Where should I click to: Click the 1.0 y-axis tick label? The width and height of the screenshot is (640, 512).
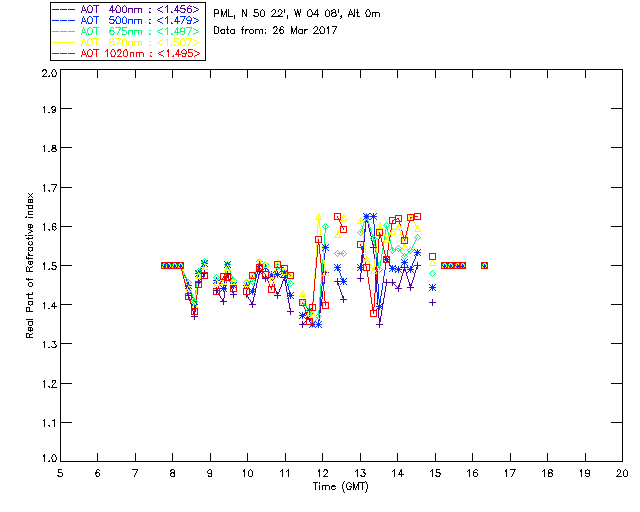tap(49, 458)
